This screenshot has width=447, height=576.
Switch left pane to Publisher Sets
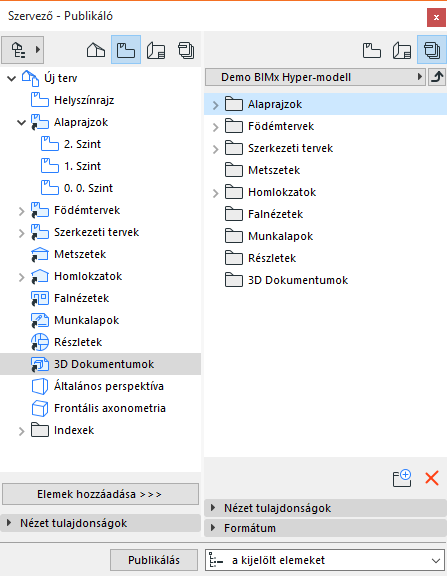[186, 50]
